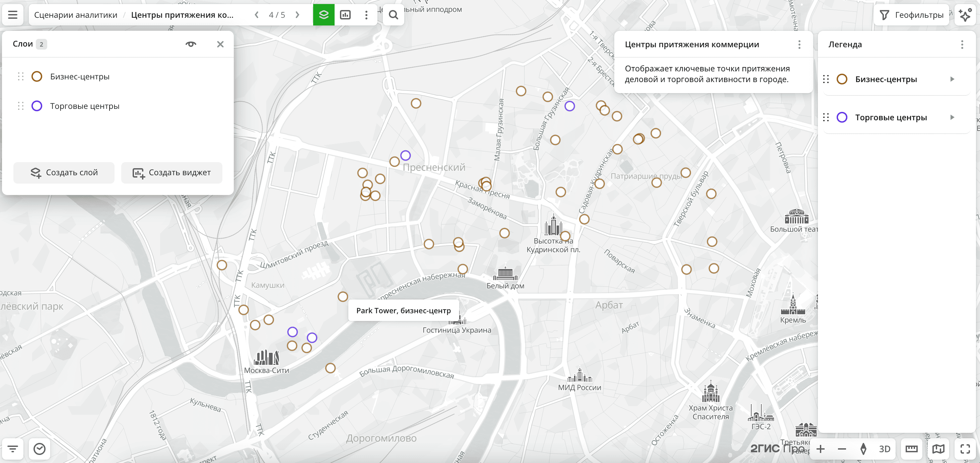This screenshot has width=980, height=463.
Task: Open the map style selector icon
Action: [938, 449]
